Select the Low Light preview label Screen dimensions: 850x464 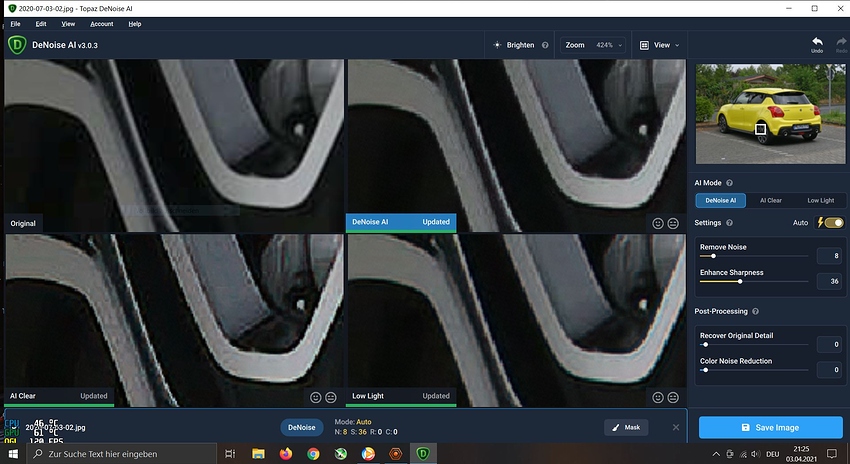coord(401,396)
